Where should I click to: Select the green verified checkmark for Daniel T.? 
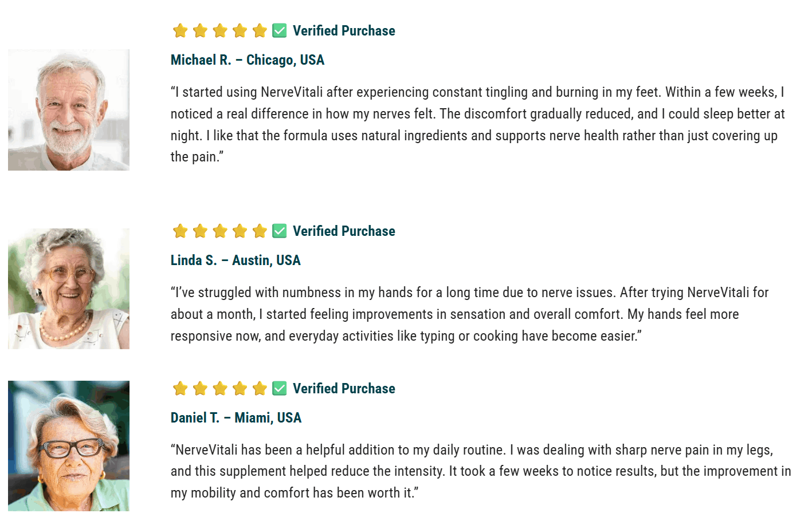[x=280, y=388]
